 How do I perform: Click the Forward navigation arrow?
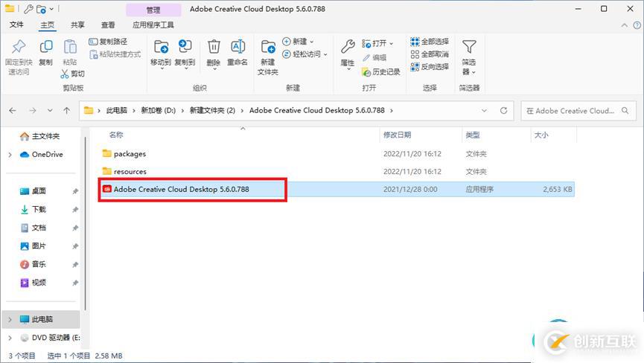pyautogui.click(x=33, y=110)
